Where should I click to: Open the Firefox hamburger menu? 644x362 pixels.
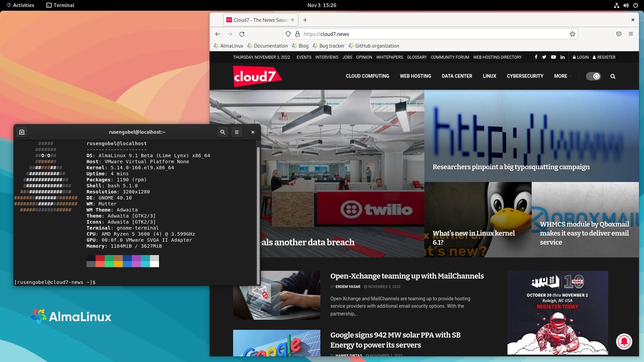(x=631, y=34)
